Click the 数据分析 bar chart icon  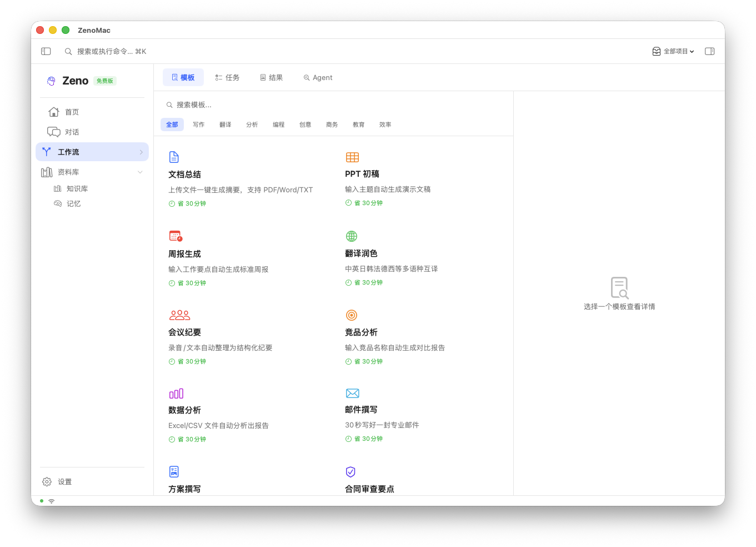pos(176,393)
